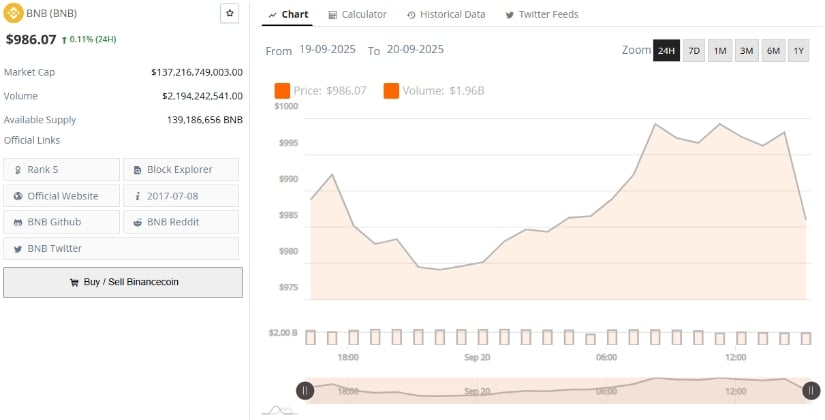
Task: Click the volume bar above 06:00 label
Action: coord(612,337)
